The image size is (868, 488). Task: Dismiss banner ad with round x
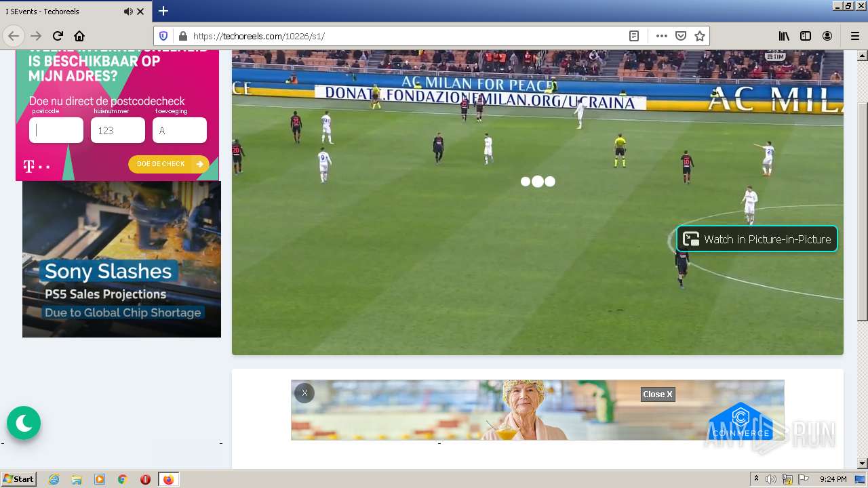[x=304, y=393]
